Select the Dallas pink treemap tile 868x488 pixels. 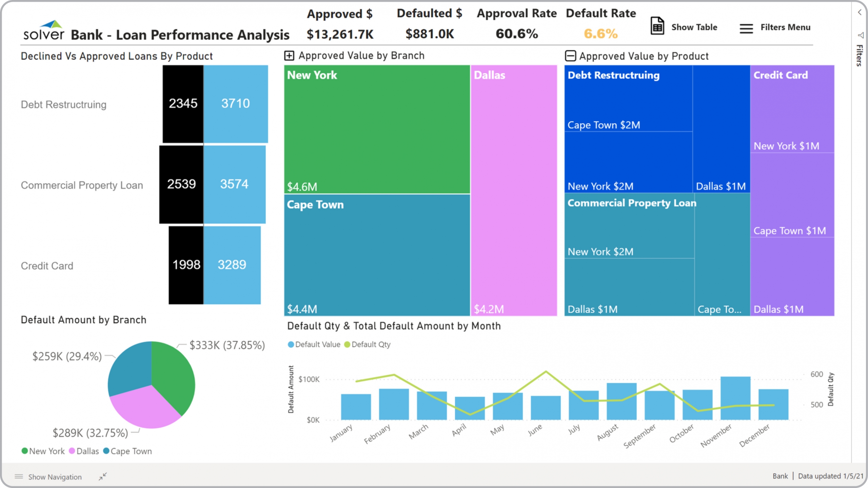[x=514, y=190]
